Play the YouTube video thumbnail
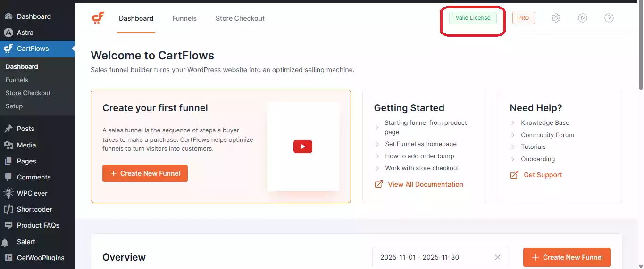The image size is (644, 269). pyautogui.click(x=303, y=147)
